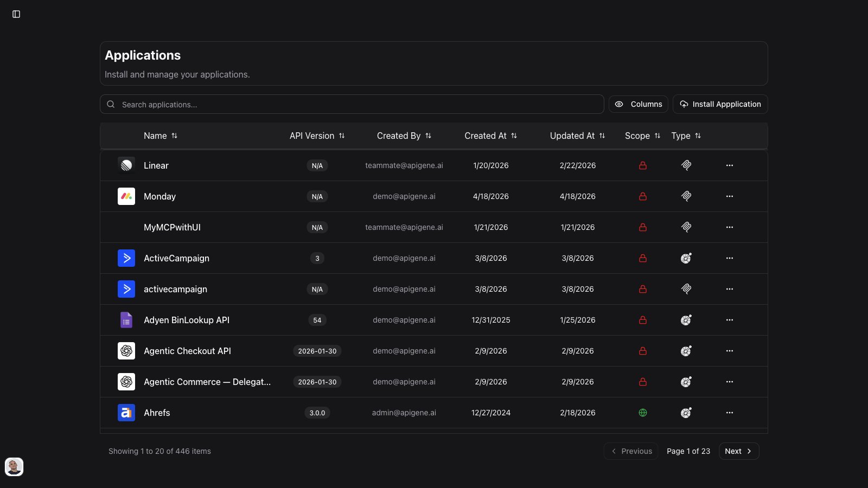Click the Page 1 of 23 label

688,451
